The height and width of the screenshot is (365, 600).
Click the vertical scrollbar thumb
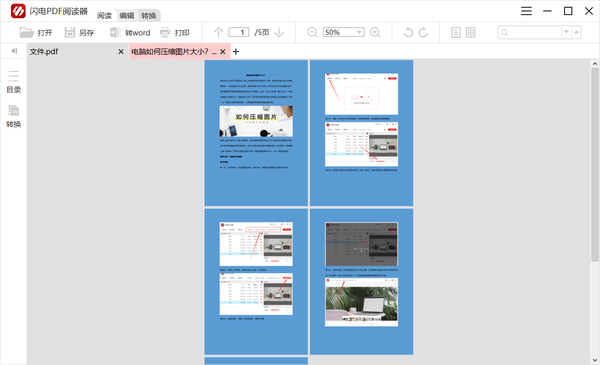click(x=595, y=165)
